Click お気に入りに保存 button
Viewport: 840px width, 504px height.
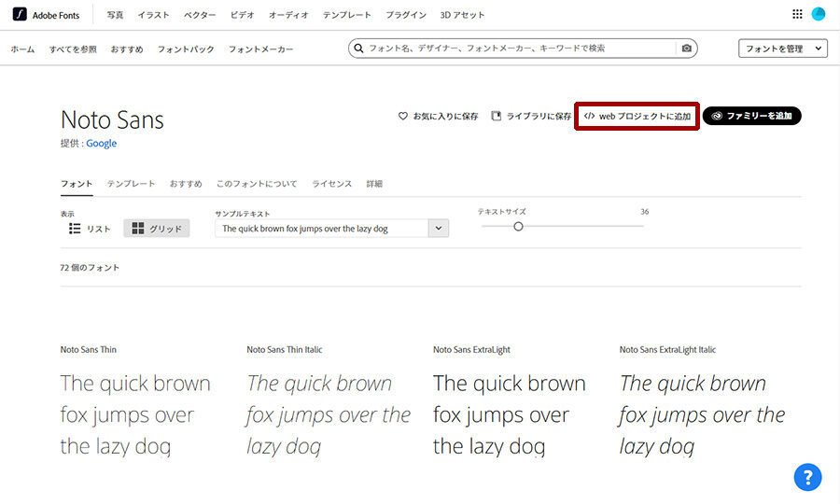tap(439, 116)
